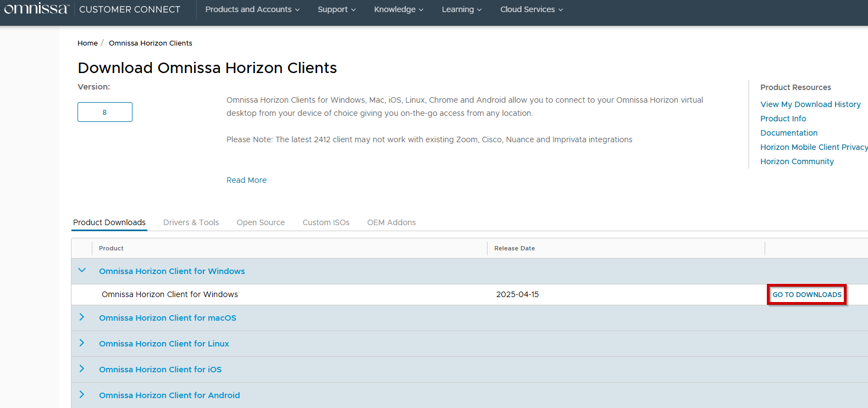This screenshot has height=408, width=868.
Task: Click the CUSTOMER CONNECT header title
Action: (x=130, y=9)
